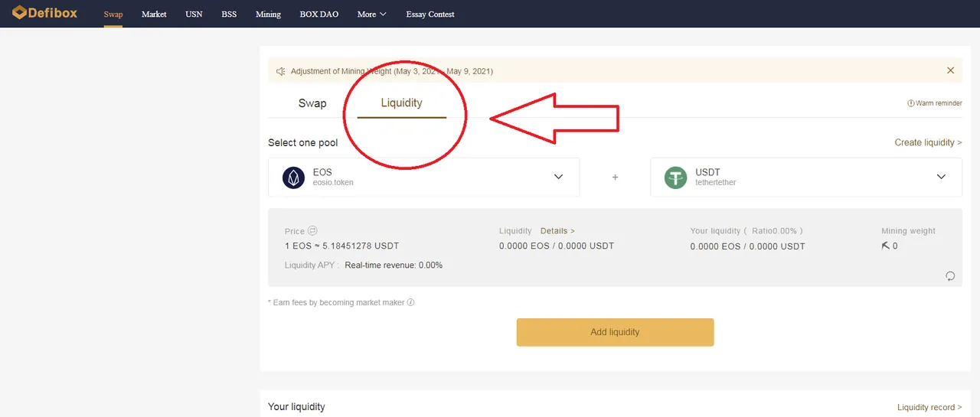Click the EOS token logo
980x417 pixels.
[x=293, y=178]
